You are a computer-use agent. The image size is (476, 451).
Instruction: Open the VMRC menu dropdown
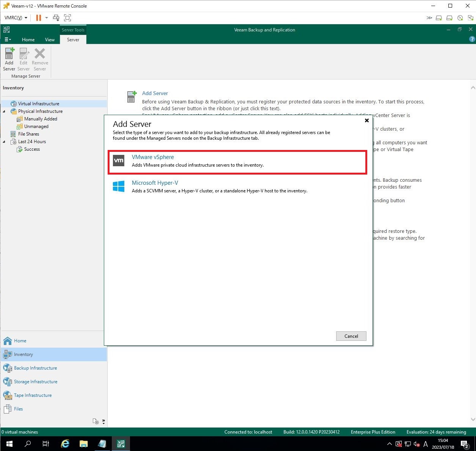[16, 18]
